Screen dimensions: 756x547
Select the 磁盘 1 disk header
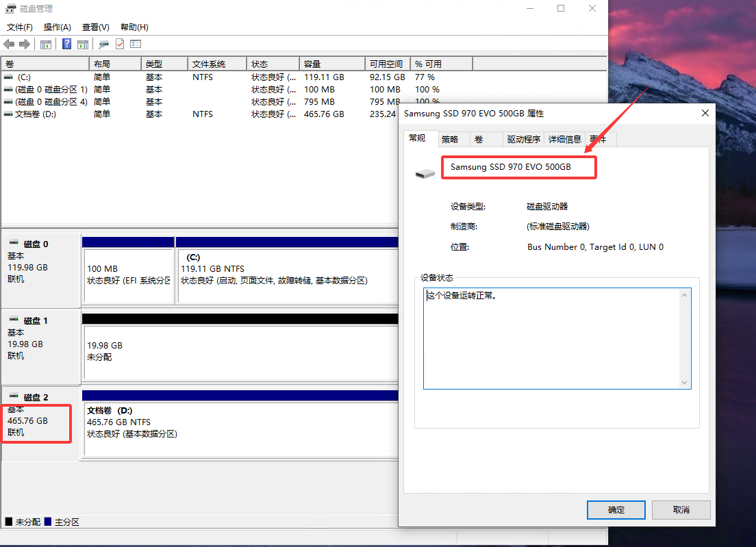coord(40,347)
